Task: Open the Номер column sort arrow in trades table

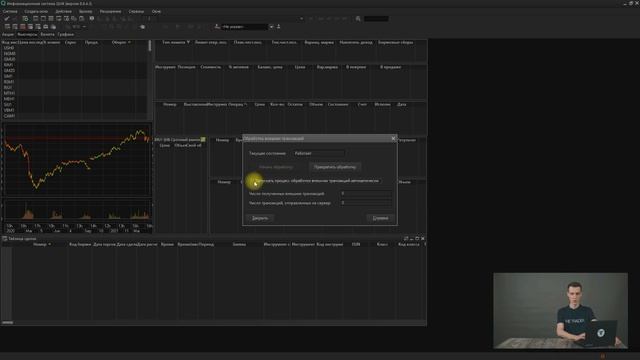Action: (x=49, y=244)
